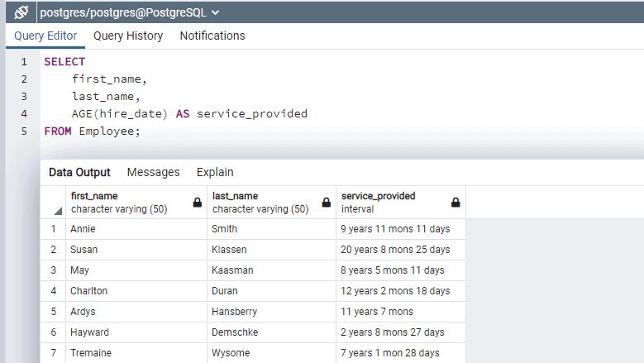Open the Notifications tab
This screenshot has width=644, height=363.
pos(212,36)
